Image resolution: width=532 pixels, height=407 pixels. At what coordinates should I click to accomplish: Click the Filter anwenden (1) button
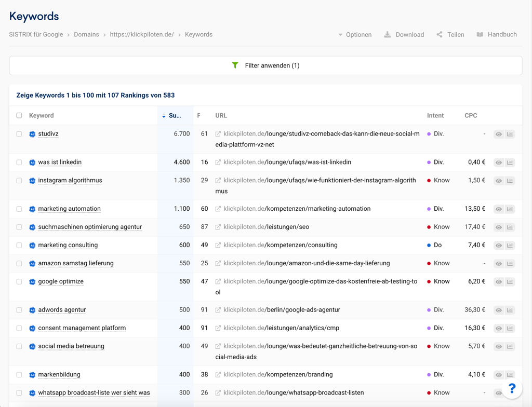click(265, 65)
